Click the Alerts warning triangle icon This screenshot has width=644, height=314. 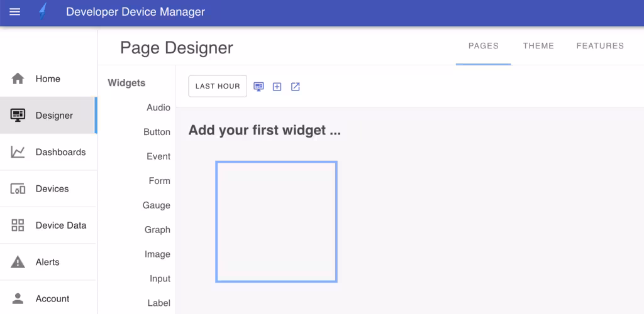click(x=18, y=261)
